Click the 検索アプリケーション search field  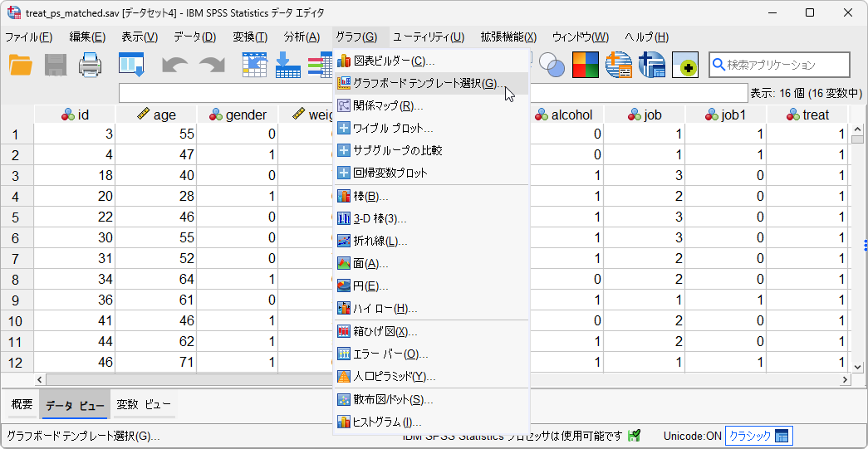[779, 65]
